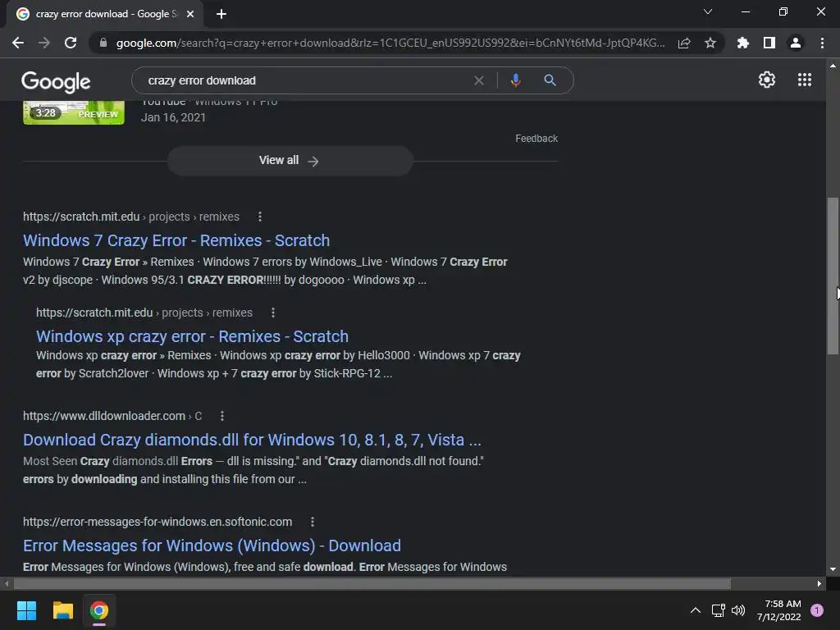Open a new tab with the plus button
This screenshot has width=840, height=630.
221,14
